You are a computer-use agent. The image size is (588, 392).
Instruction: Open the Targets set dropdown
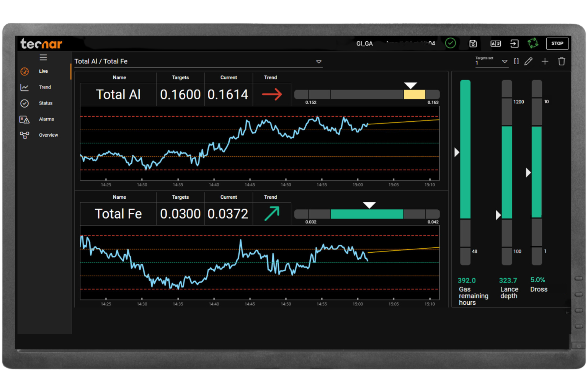(x=505, y=62)
